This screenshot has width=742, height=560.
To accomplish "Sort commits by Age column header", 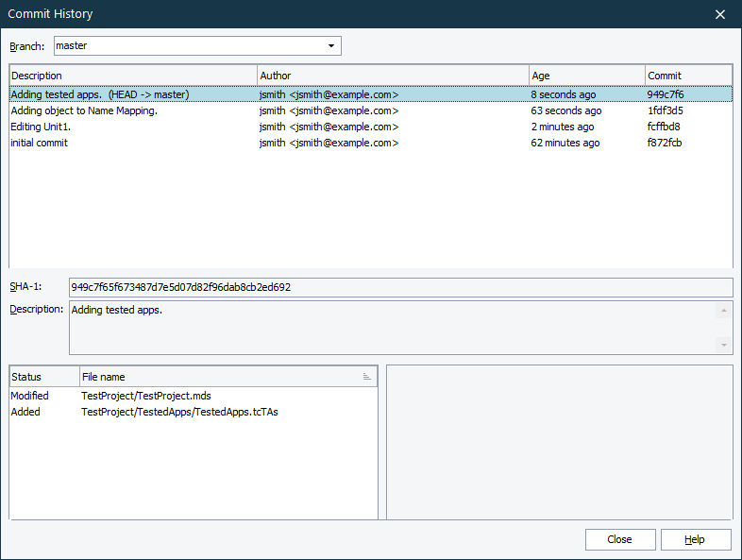I will 585,76.
